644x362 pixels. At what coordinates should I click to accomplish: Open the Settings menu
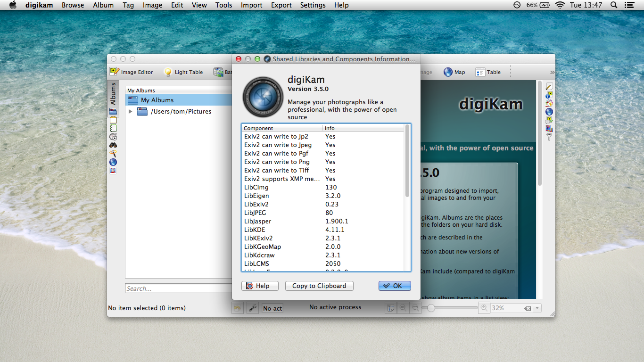(x=313, y=5)
